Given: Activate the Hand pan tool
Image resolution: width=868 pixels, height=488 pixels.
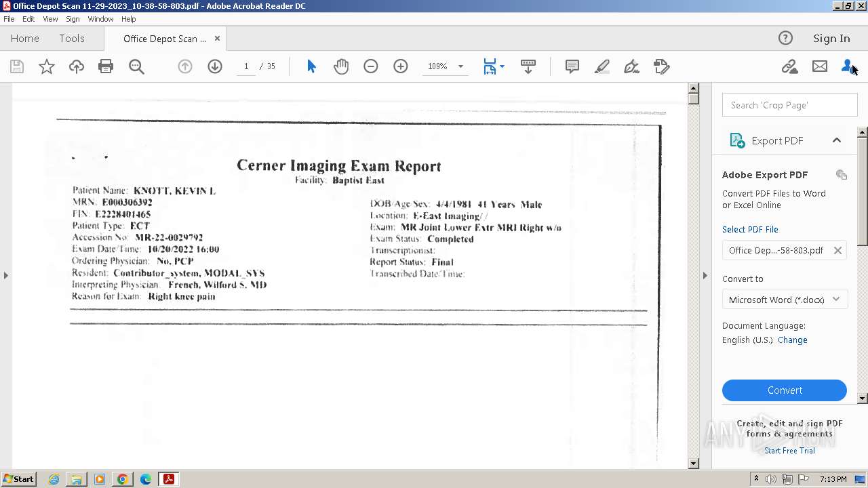Looking at the screenshot, I should (341, 66).
